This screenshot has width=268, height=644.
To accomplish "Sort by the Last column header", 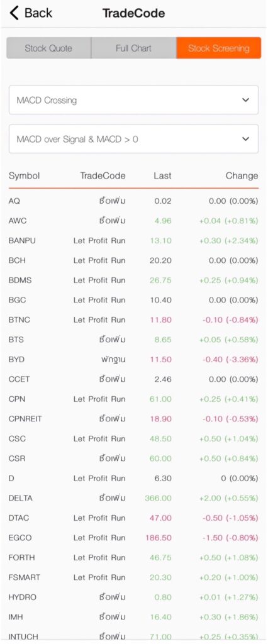I will click(162, 176).
